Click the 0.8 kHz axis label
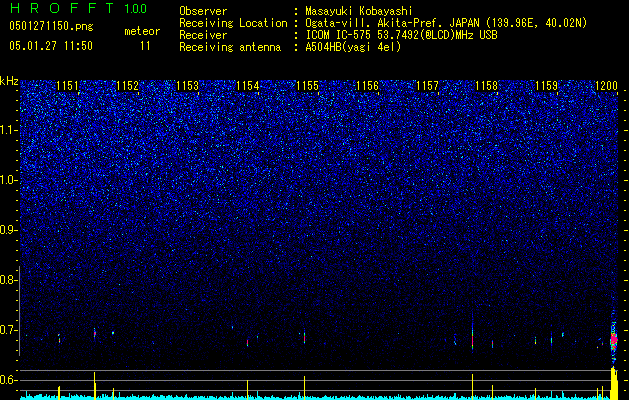The image size is (629, 400). point(9,280)
